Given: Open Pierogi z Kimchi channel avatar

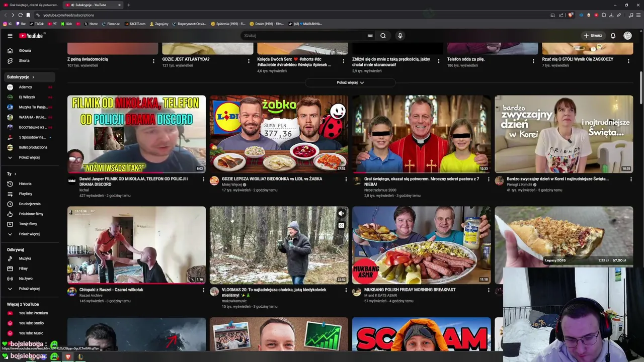Looking at the screenshot, I should pyautogui.click(x=499, y=181).
